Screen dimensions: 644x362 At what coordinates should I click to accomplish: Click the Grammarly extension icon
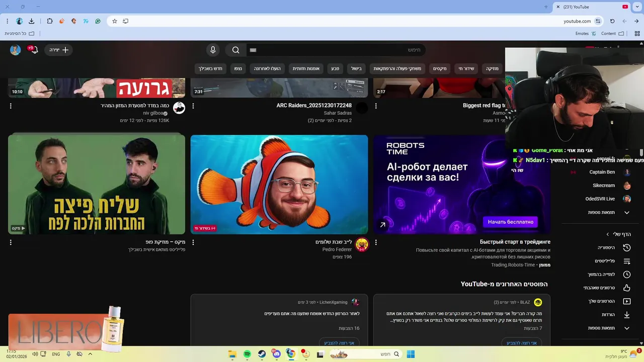tap(98, 21)
